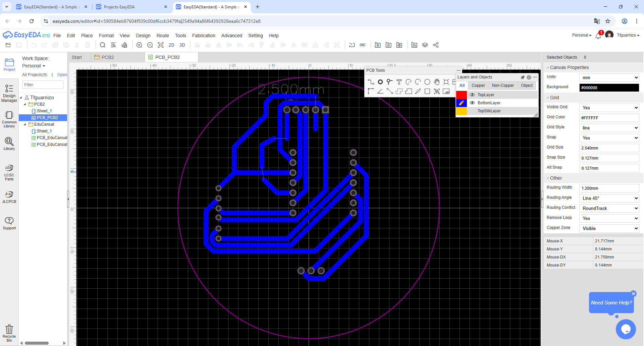Viewport: 644px width, 346px height.
Task: Open the Recycle Bin in sidebar
Action: (9, 333)
